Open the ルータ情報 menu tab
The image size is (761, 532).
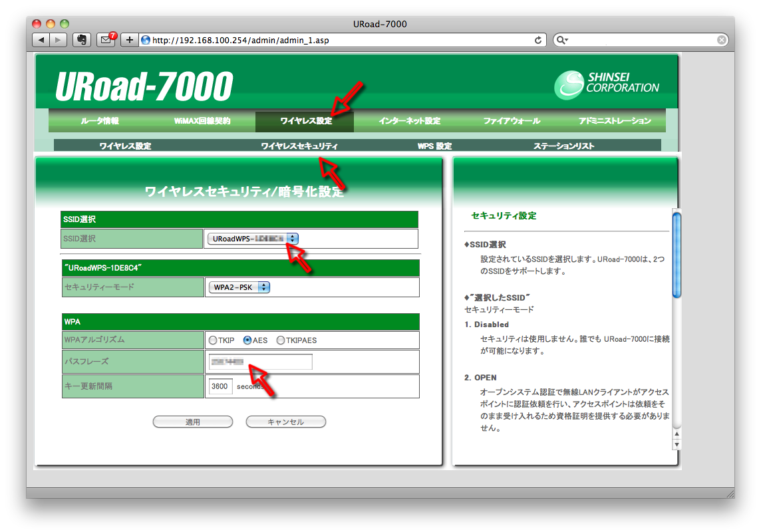coord(100,121)
